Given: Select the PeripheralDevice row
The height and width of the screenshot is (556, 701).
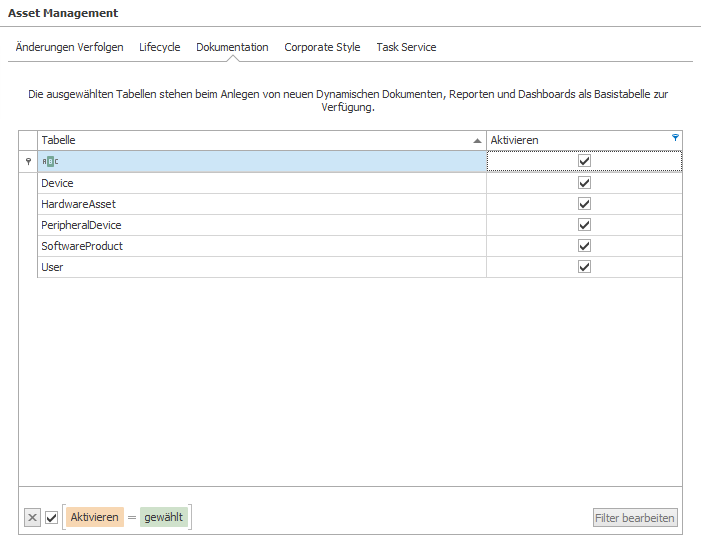Looking at the screenshot, I should pyautogui.click(x=359, y=225).
